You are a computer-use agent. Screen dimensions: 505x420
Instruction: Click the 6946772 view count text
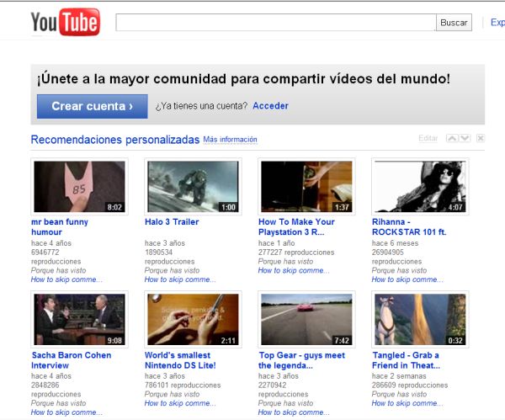45,252
